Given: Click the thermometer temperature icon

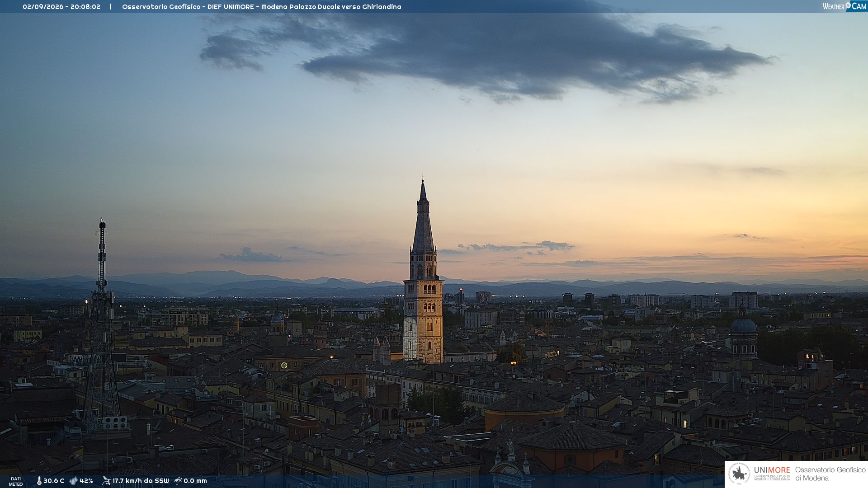Looking at the screenshot, I should coord(39,481).
